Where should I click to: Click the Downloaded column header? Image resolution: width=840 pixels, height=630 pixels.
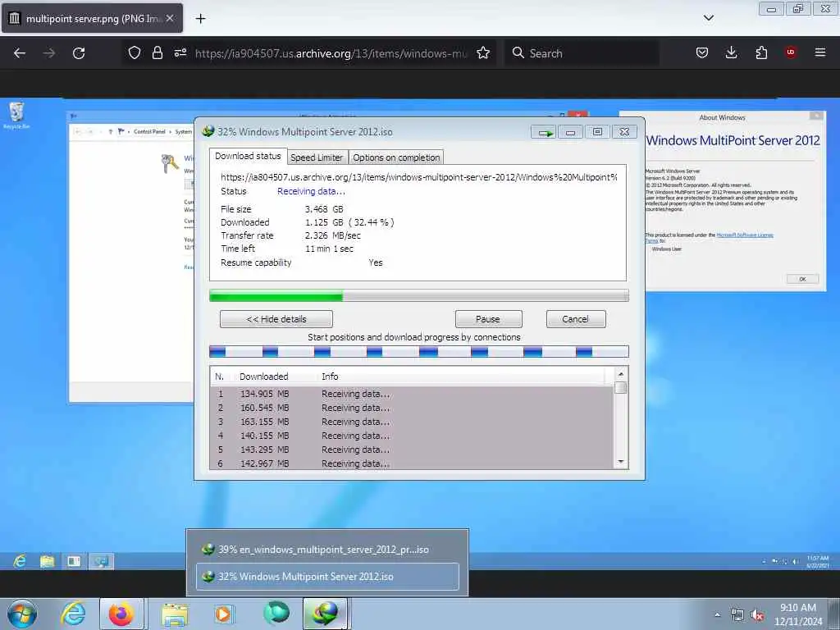tap(264, 377)
